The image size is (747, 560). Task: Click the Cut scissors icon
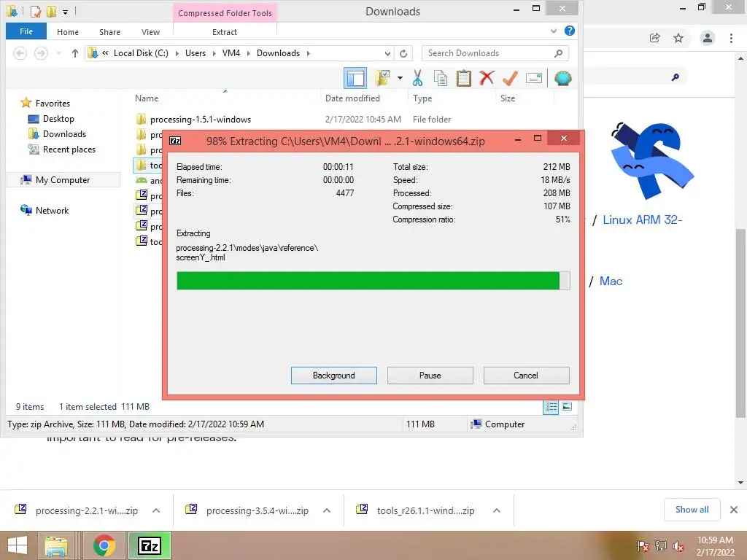click(417, 78)
